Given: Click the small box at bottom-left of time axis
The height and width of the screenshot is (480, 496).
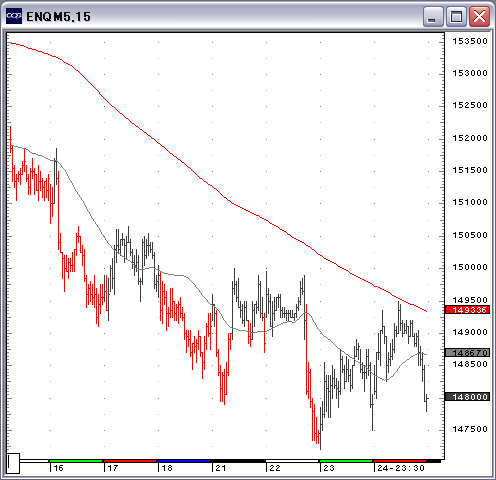Looking at the screenshot, I should point(13,463).
